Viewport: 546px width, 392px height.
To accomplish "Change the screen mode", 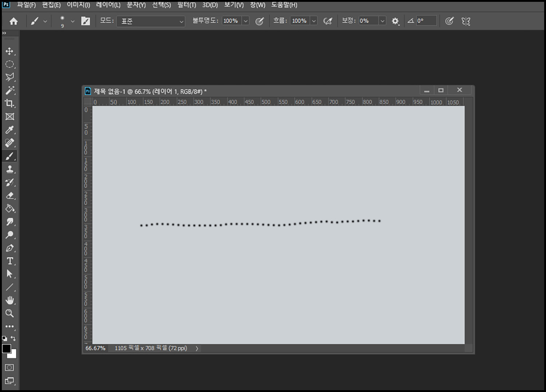I will [x=9, y=381].
